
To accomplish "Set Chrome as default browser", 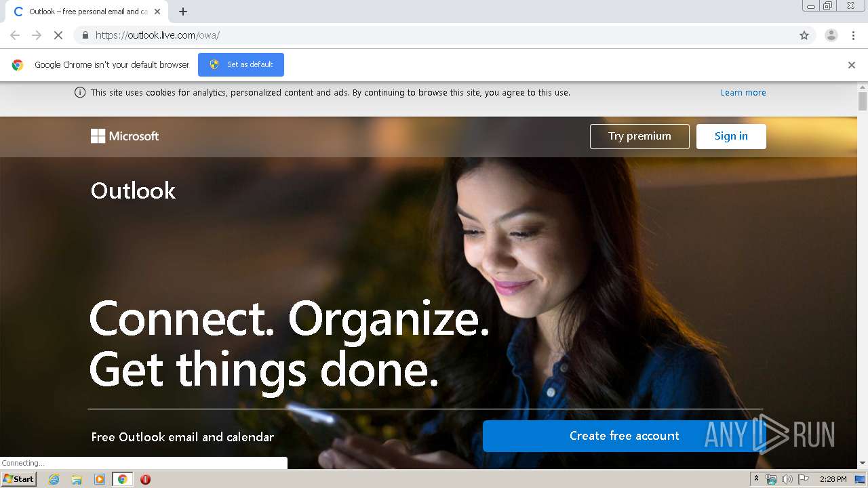I will tap(241, 64).
